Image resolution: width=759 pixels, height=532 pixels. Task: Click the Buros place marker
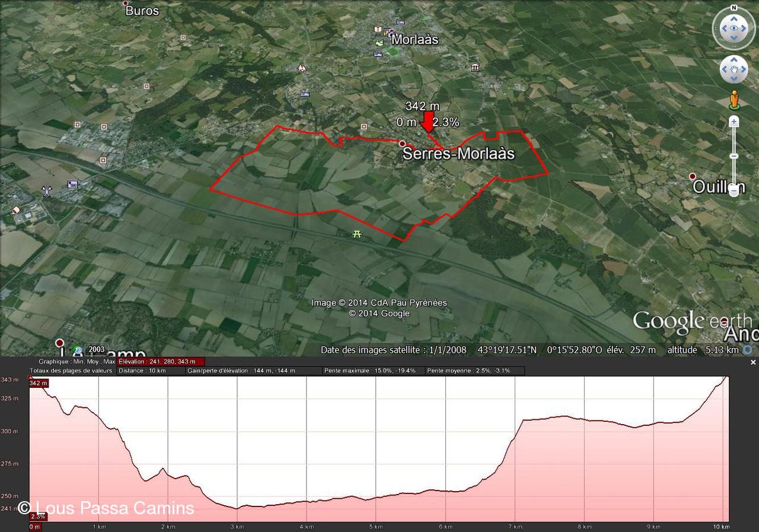[x=126, y=4]
